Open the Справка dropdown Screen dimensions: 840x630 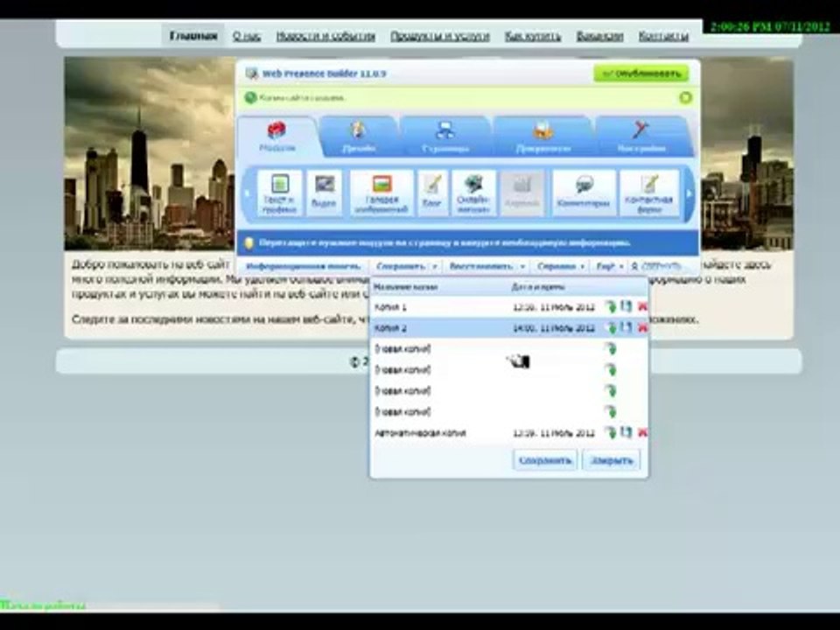[560, 266]
